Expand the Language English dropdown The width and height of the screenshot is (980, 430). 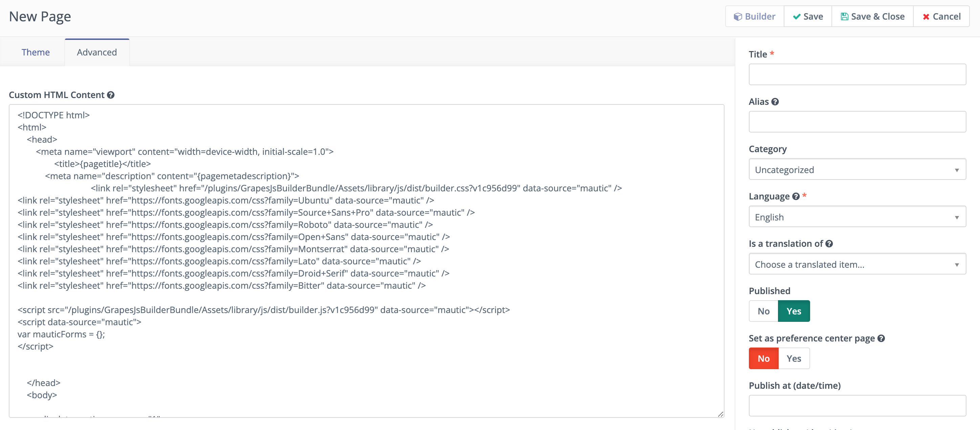click(x=857, y=217)
